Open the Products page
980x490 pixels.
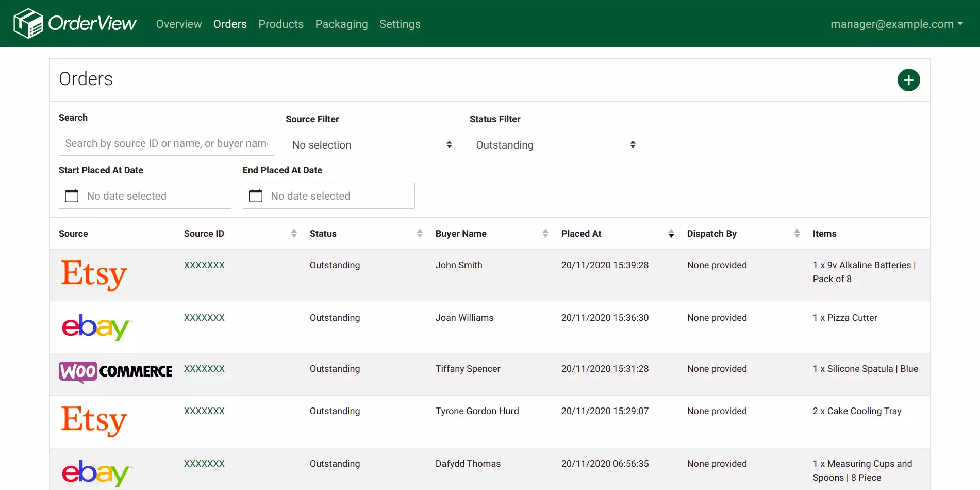point(281,24)
